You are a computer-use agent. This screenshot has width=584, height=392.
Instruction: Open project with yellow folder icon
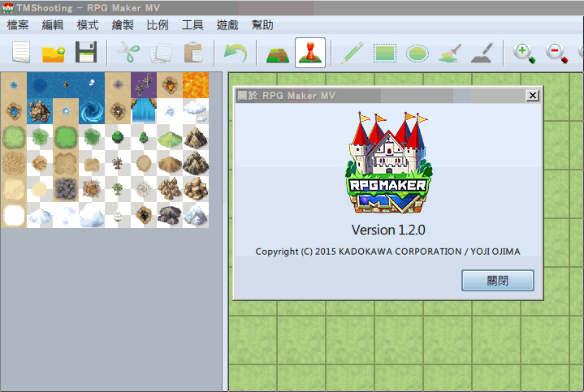pos(53,54)
